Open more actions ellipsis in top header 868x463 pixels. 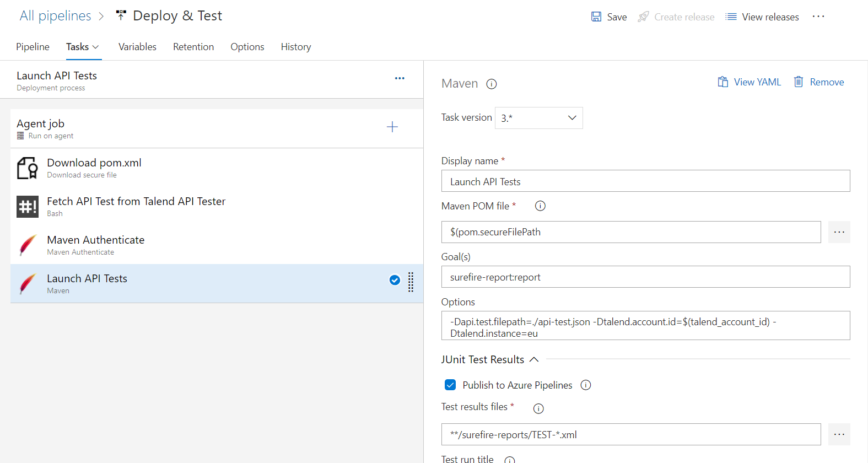(818, 17)
